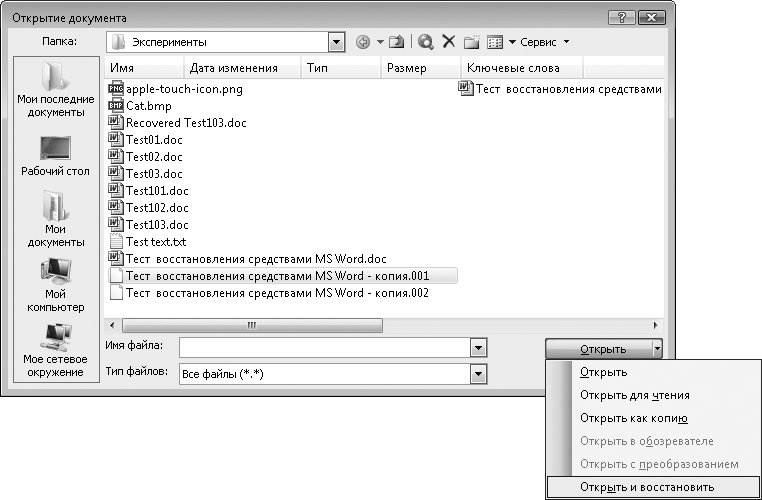Go to Рабочий стол in sidebar

(x=56, y=156)
